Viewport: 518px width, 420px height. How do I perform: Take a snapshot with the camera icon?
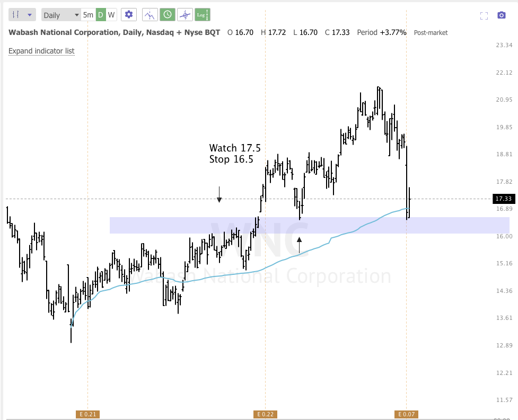[x=501, y=15]
